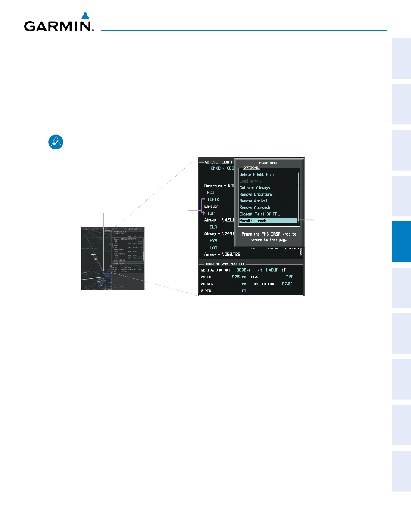Click the V DEV field
The image size is (411, 532).
click(238, 291)
